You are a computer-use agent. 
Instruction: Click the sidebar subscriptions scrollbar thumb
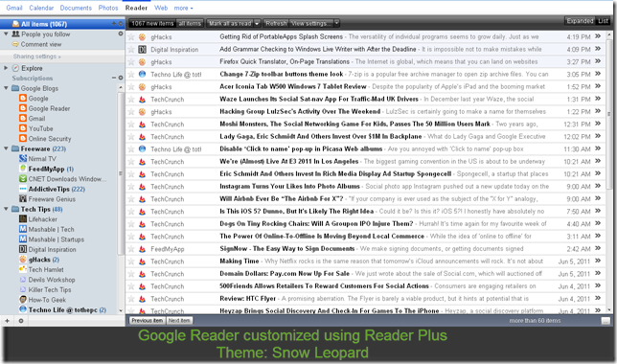121,173
